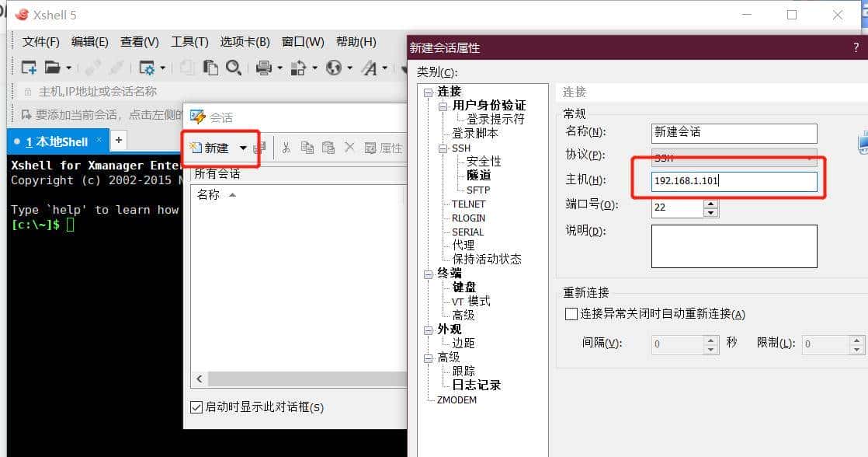Select 日志记录 in the category tree

(477, 385)
